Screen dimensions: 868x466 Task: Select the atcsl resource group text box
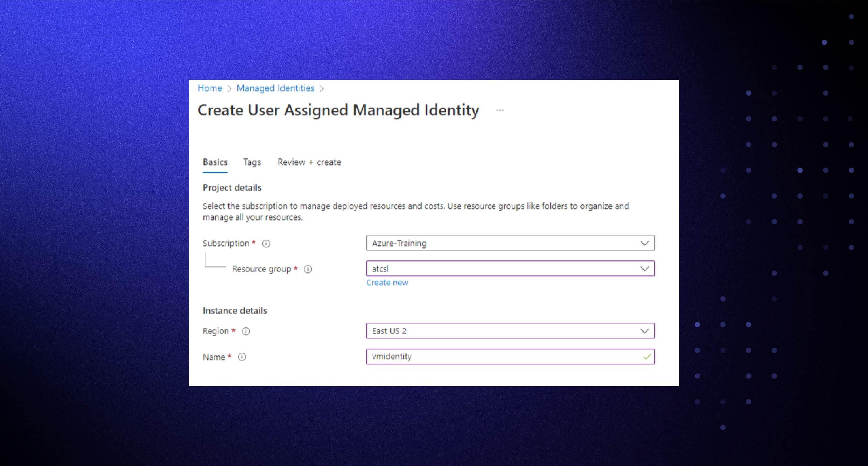(x=490, y=269)
